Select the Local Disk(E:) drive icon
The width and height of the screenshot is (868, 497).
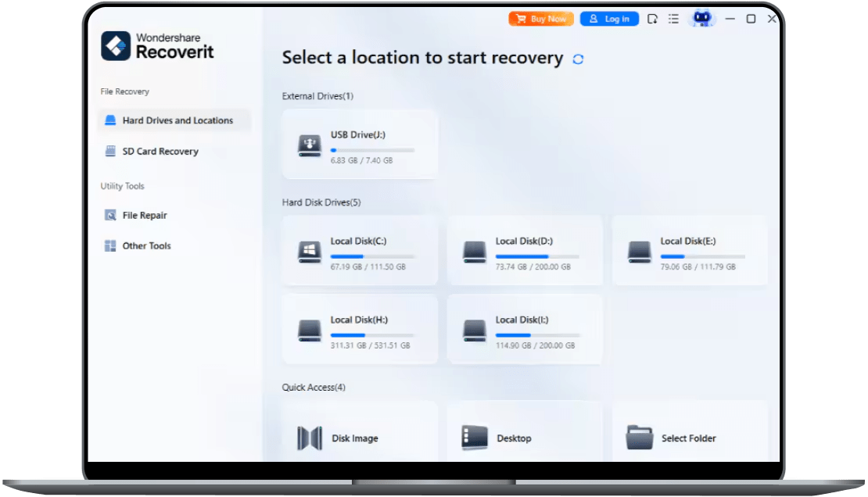coord(640,252)
